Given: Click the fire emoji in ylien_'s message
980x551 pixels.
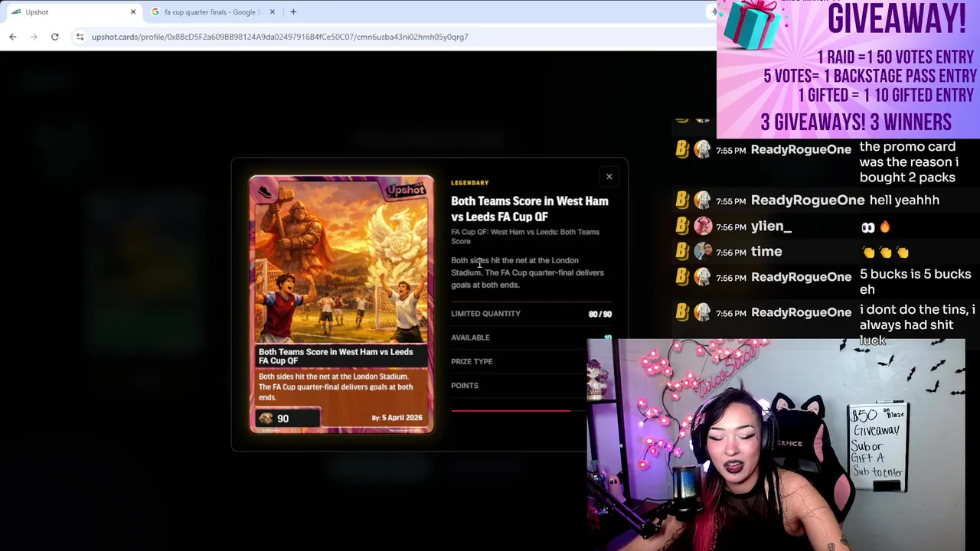Looking at the screenshot, I should pos(885,227).
